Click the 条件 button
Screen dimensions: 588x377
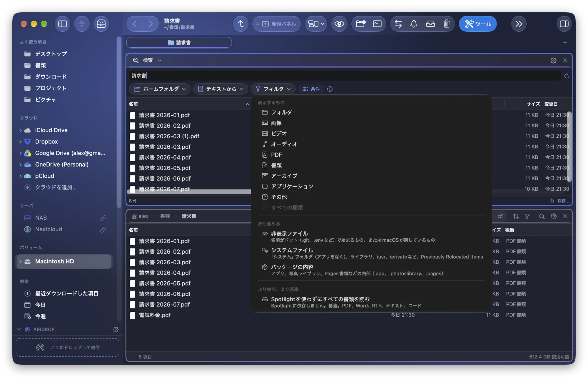point(311,89)
